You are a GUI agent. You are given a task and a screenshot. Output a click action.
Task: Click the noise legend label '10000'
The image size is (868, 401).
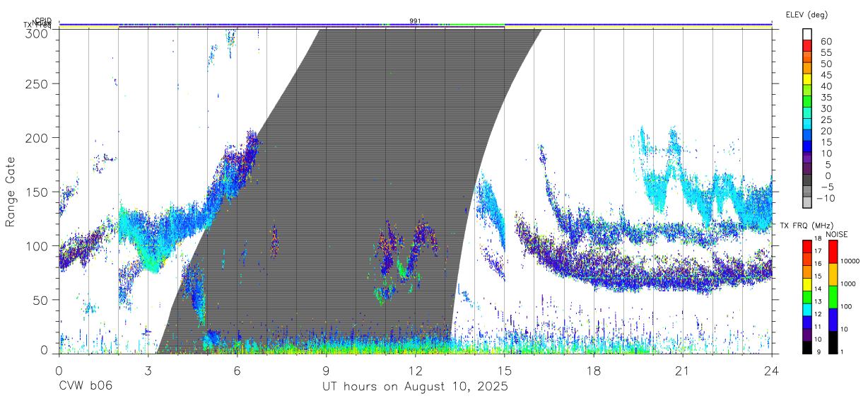[849, 262]
